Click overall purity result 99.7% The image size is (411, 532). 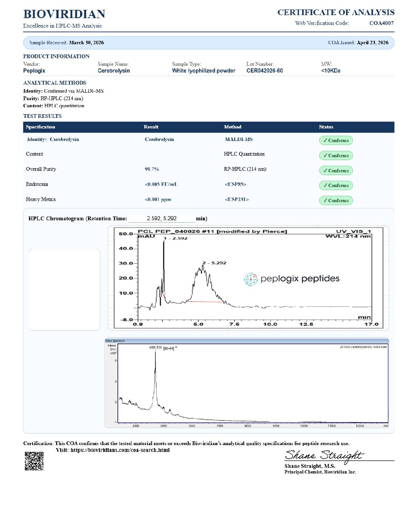coord(152,169)
